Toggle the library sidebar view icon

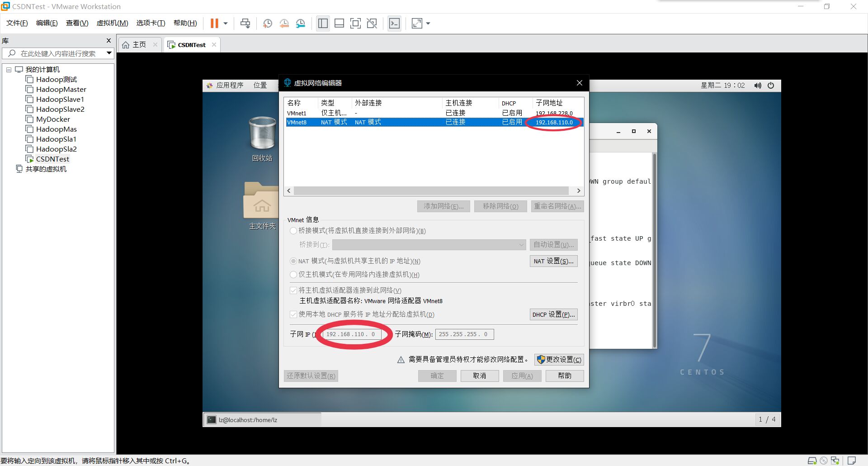tap(323, 23)
